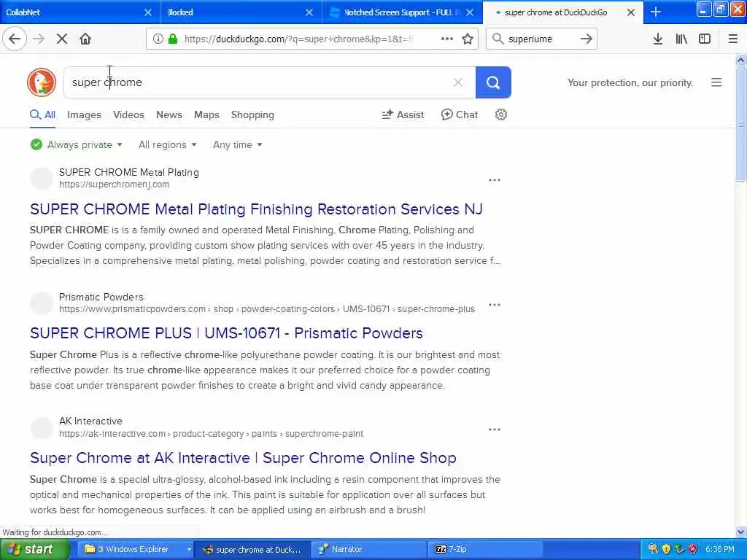
Task: Switch to Images results
Action: (x=84, y=114)
